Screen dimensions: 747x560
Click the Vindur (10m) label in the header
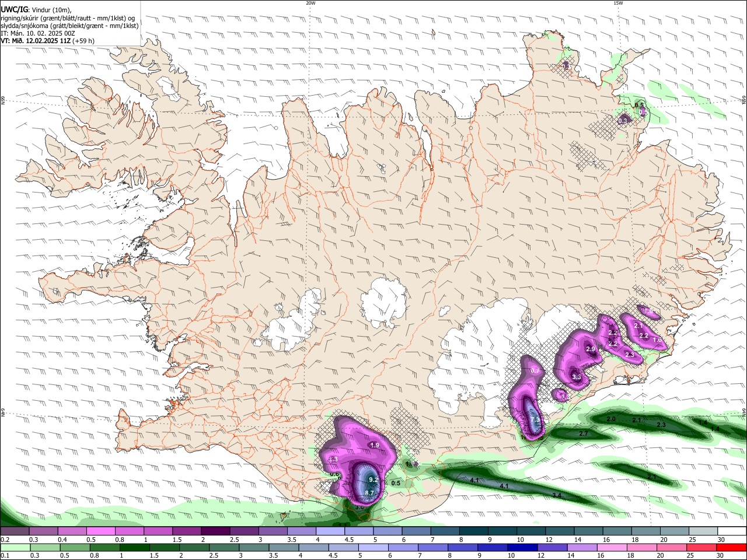point(51,10)
